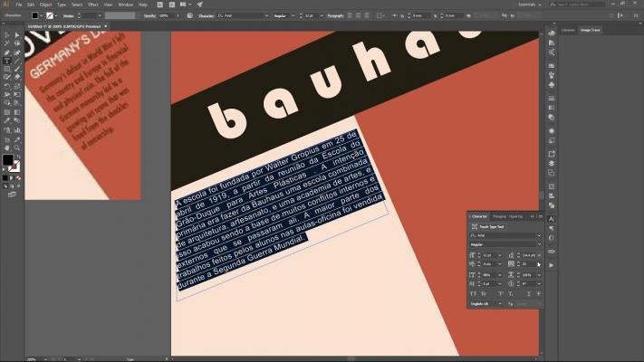
Task: Toggle Superscript in Character panel
Action: click(x=501, y=294)
